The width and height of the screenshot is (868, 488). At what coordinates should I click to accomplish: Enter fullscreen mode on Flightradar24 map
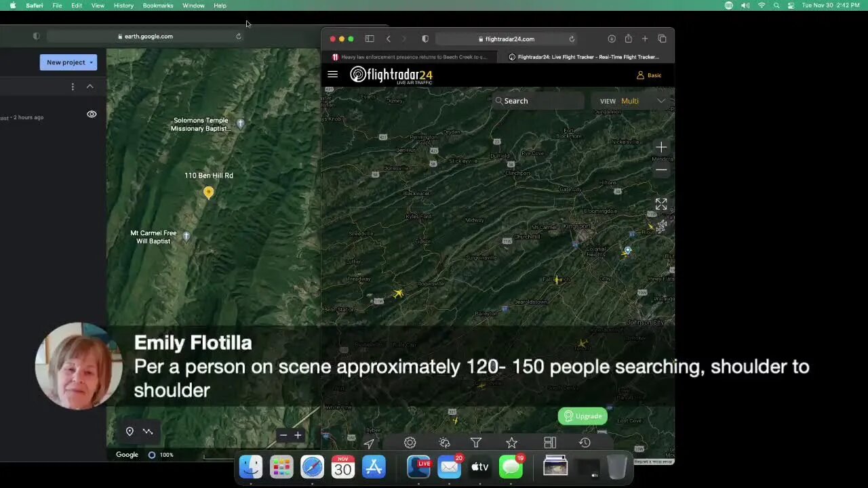click(661, 204)
